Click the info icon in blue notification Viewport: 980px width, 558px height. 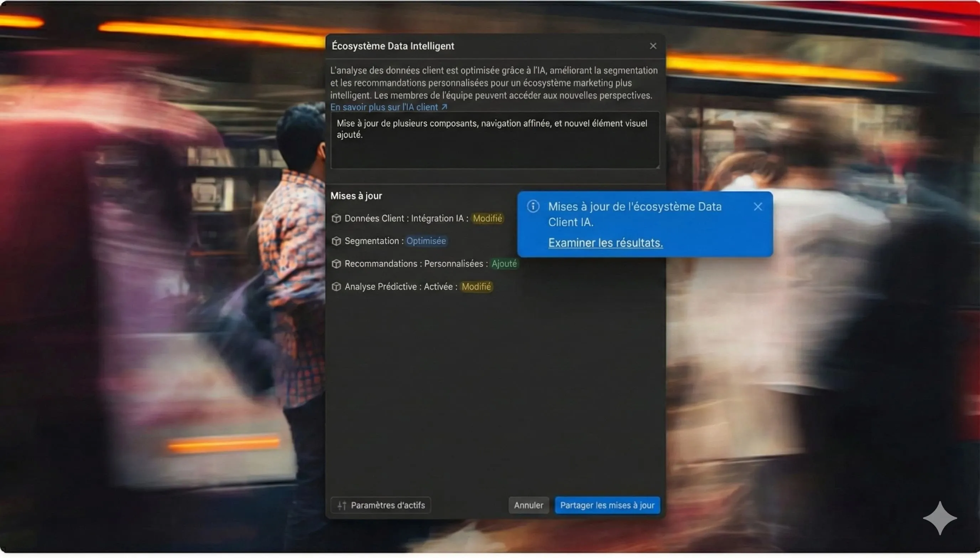point(533,206)
